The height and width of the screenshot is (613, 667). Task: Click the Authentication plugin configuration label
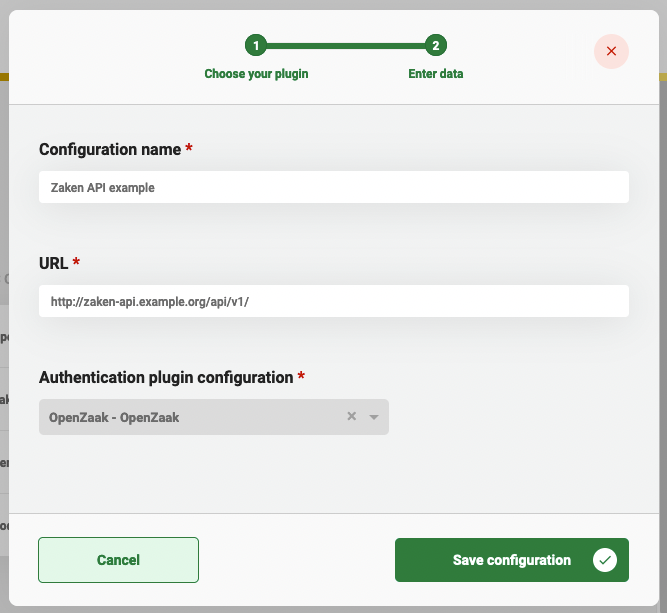(x=166, y=378)
